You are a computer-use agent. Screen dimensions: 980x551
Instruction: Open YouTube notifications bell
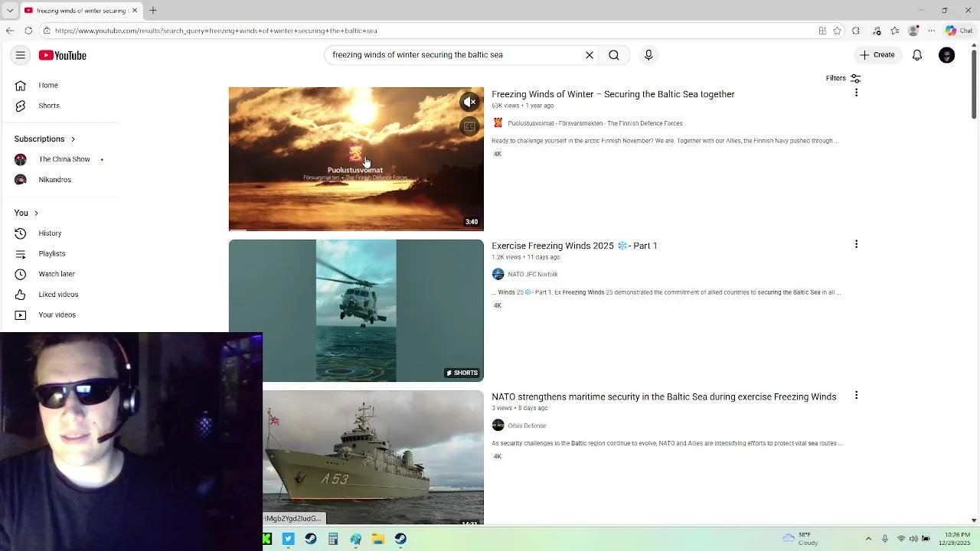[x=917, y=55]
